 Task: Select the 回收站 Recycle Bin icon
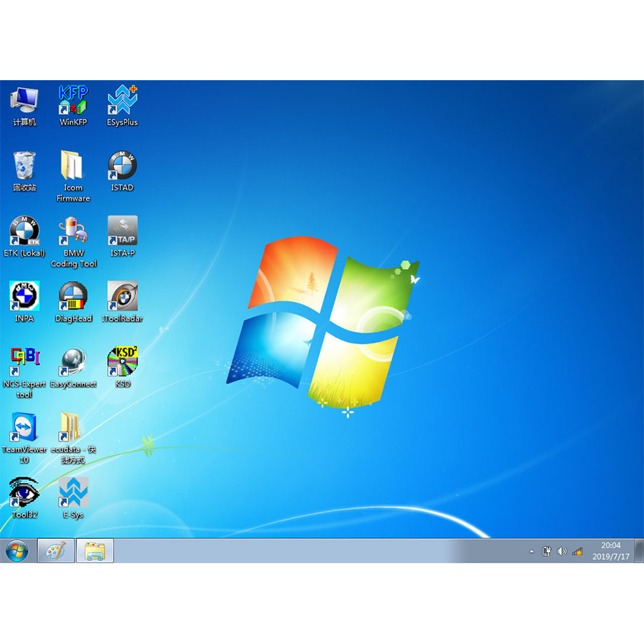click(x=24, y=171)
